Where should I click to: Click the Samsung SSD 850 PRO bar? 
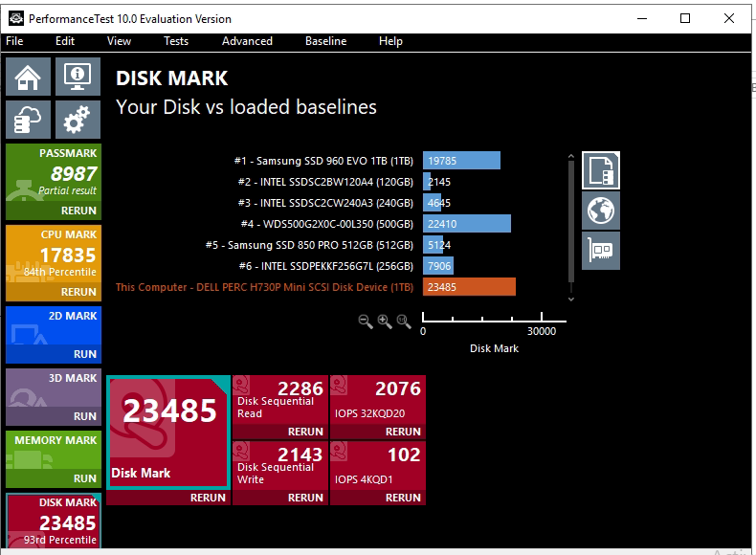433,245
